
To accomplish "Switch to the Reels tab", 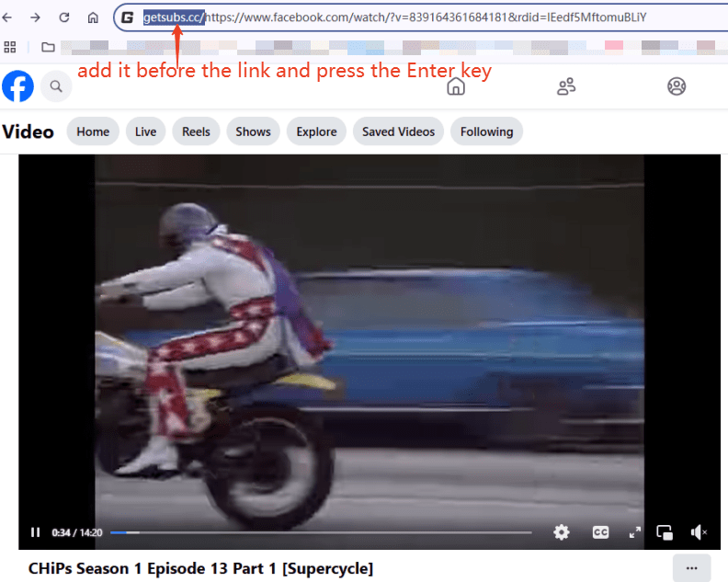I will (x=196, y=131).
